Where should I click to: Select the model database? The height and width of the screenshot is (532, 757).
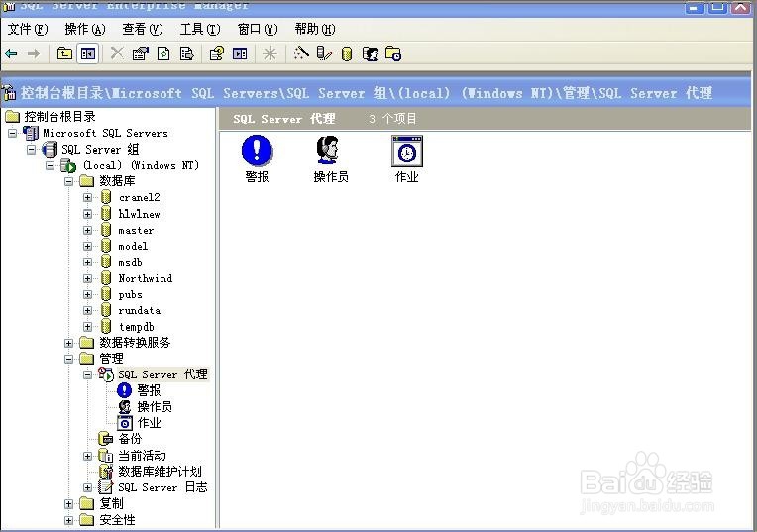coord(133,247)
